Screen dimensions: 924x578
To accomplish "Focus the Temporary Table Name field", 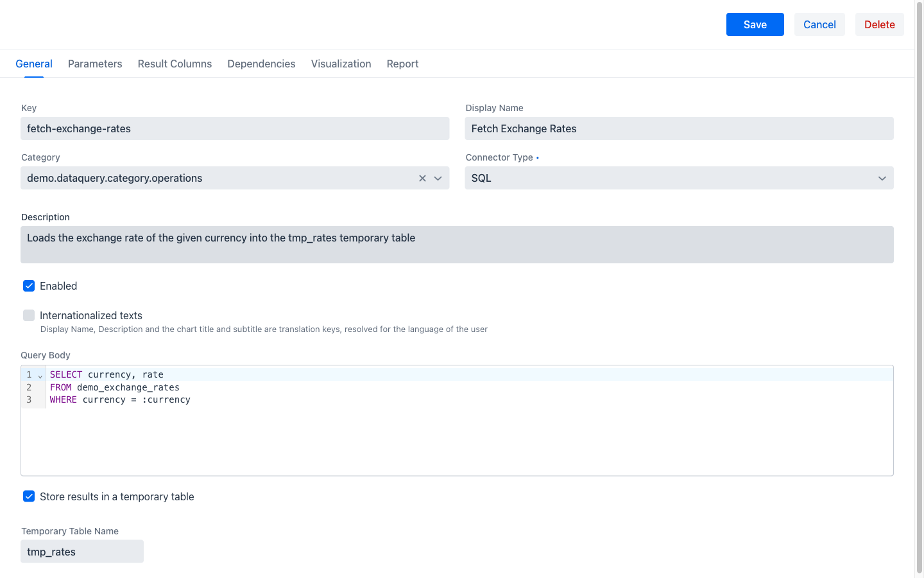I will pos(82,552).
